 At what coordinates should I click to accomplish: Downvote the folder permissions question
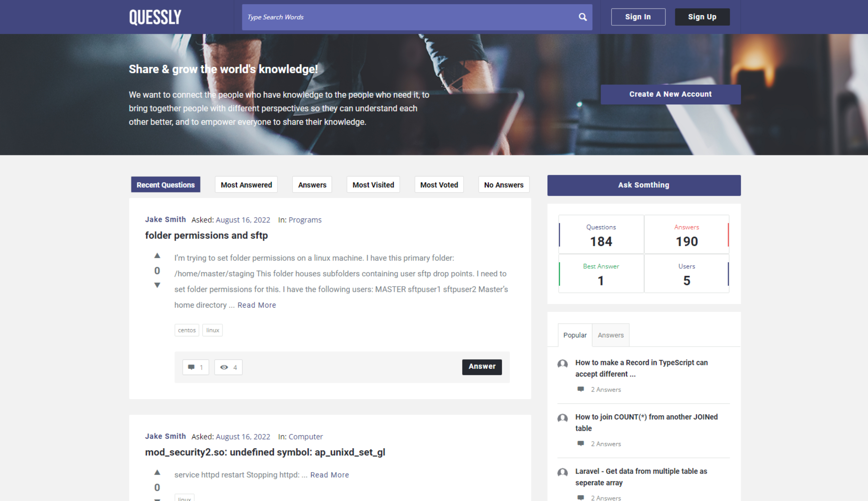(x=157, y=285)
